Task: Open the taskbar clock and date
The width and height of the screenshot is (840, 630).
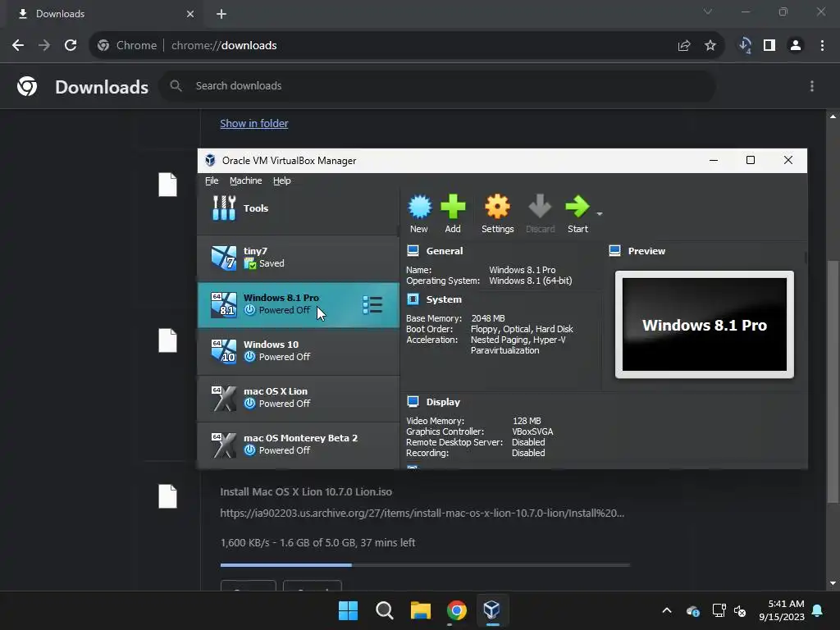Action: click(782, 610)
